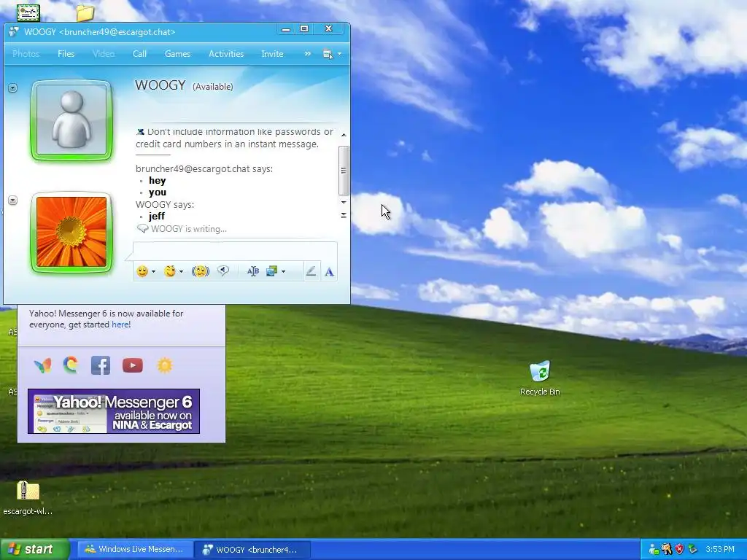Click the Messenger buddy tray icon
This screenshot has width=747, height=560.
click(654, 550)
